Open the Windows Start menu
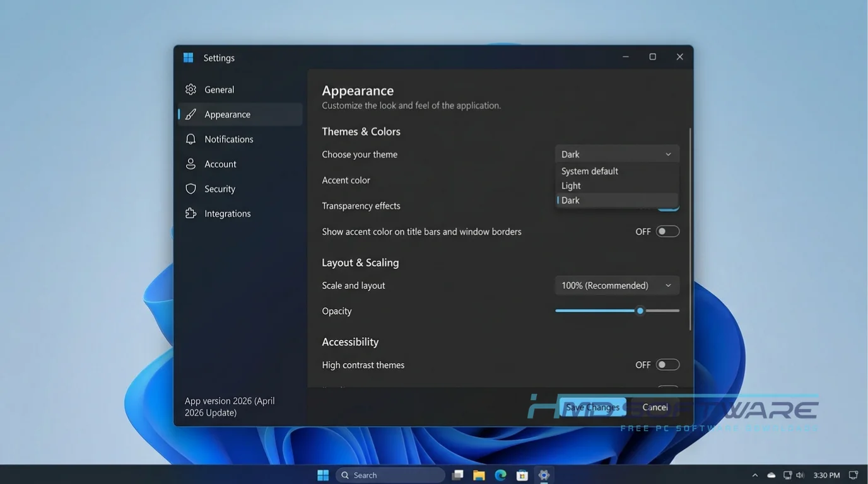This screenshot has width=868, height=484. (x=323, y=475)
